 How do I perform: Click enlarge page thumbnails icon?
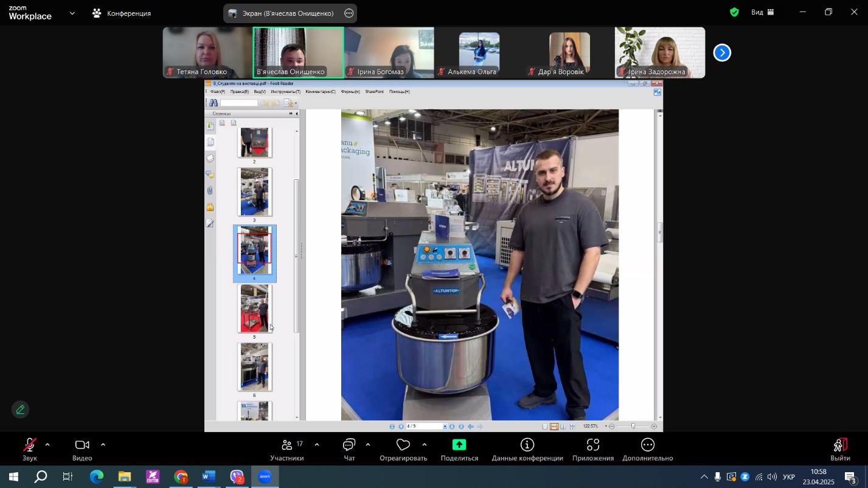[222, 123]
